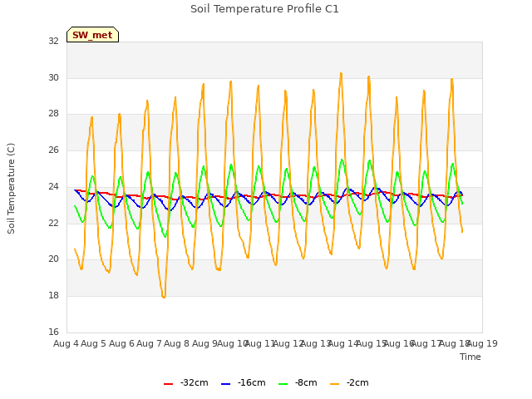The width and height of the screenshot is (532, 399).
Task: Toggle the -16cm legend entry
Action: click(x=244, y=382)
